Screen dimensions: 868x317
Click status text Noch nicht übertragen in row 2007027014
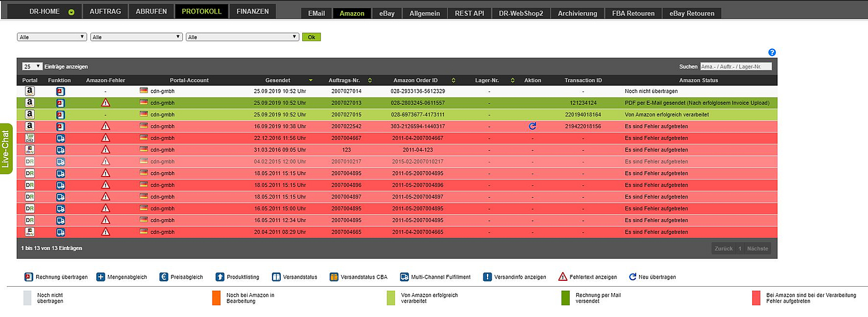(x=651, y=91)
